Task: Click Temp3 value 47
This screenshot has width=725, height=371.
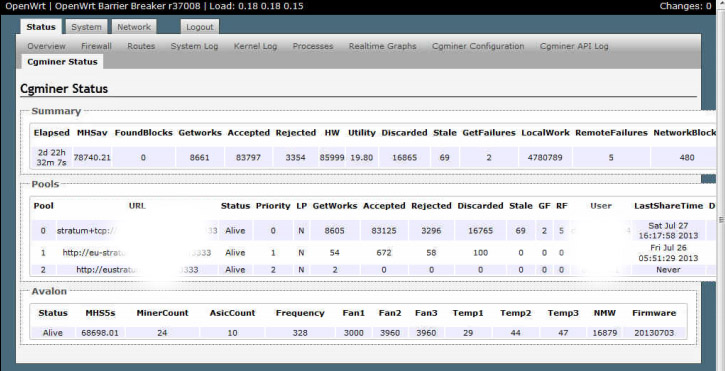Action: [x=563, y=333]
